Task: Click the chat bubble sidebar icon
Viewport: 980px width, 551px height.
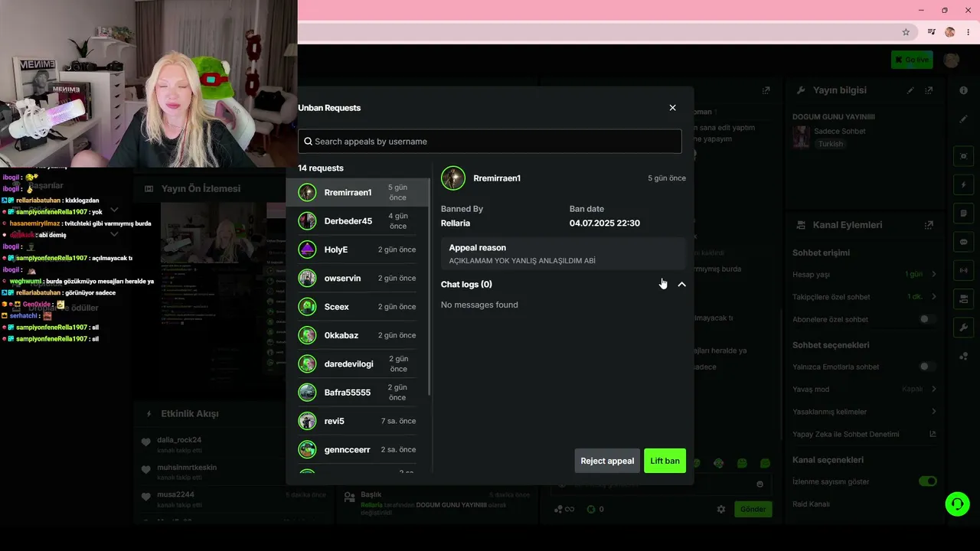Action: coord(964,242)
